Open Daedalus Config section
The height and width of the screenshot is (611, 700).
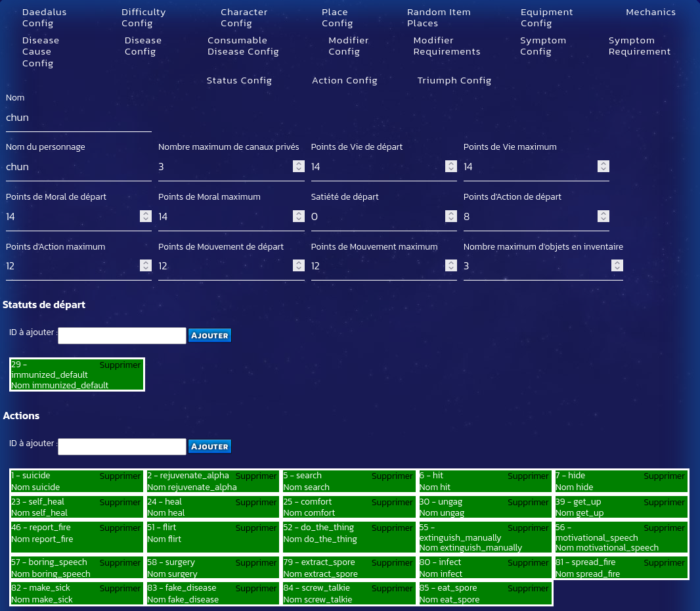point(44,18)
